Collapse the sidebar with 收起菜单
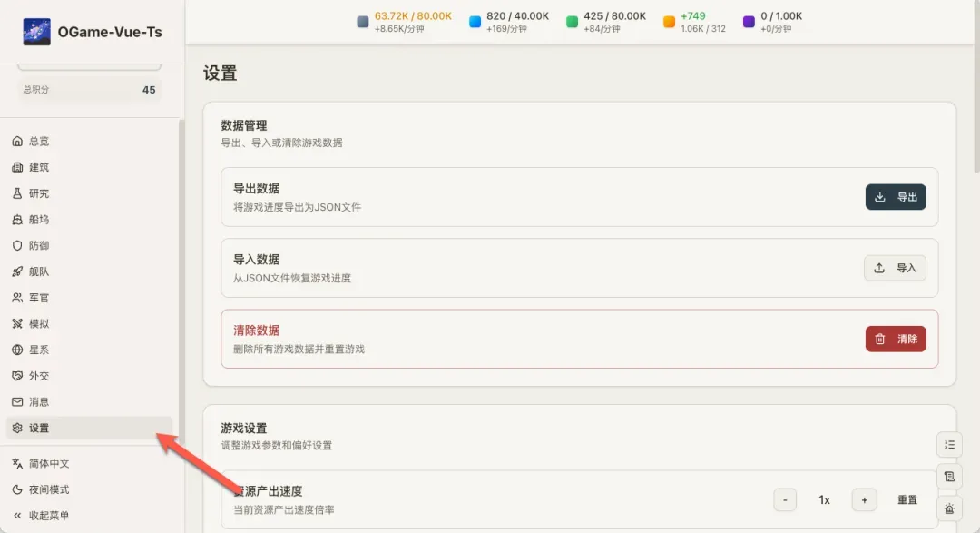 [x=49, y=516]
